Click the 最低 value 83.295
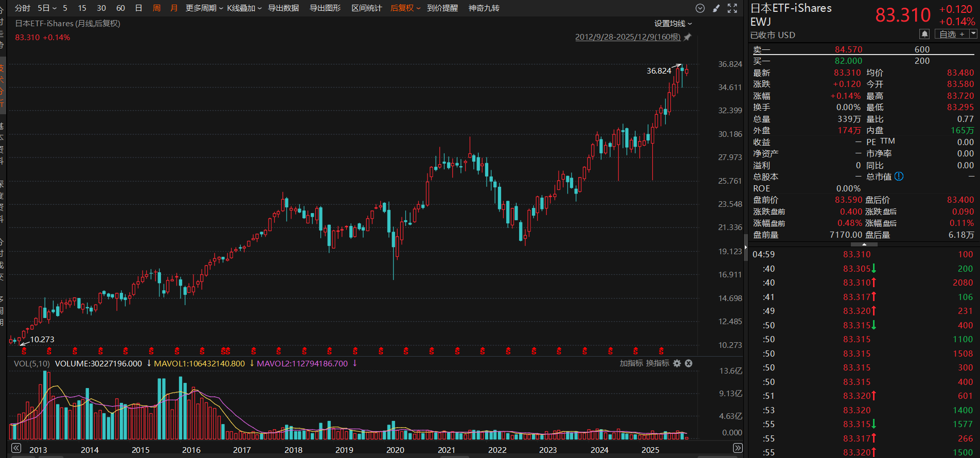 pyautogui.click(x=960, y=108)
